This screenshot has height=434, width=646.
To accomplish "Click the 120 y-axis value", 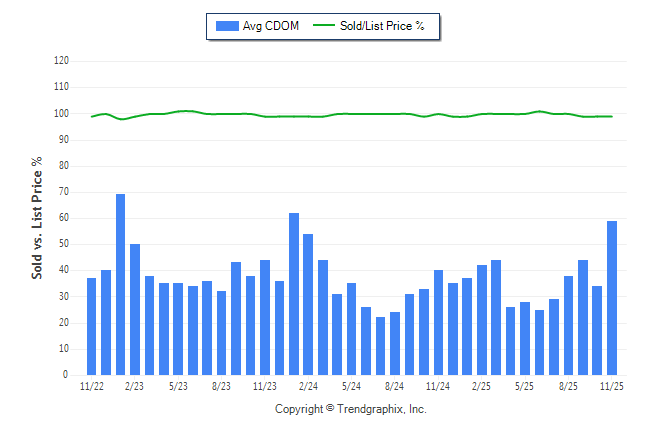I will tap(61, 61).
